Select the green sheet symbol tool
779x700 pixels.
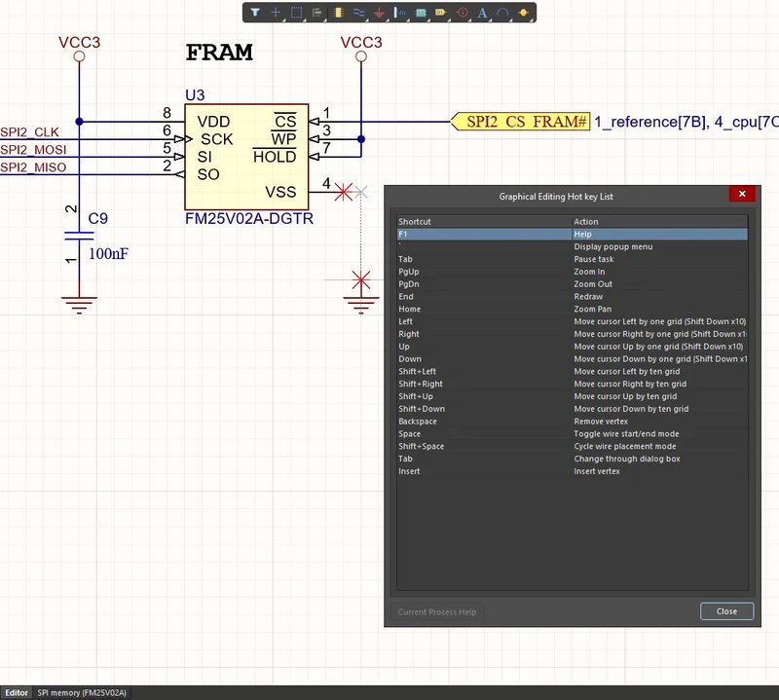pyautogui.click(x=421, y=13)
